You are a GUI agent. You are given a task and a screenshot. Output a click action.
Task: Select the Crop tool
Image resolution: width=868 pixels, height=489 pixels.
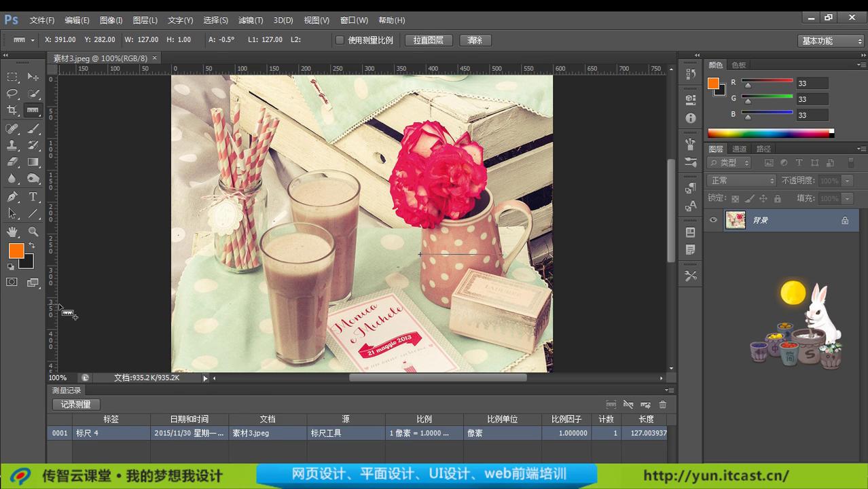pyautogui.click(x=10, y=110)
